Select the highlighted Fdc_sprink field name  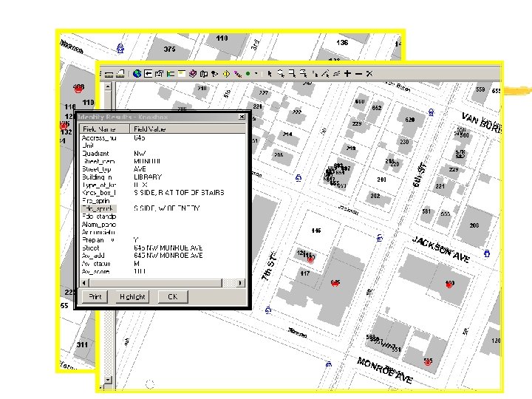99,208
